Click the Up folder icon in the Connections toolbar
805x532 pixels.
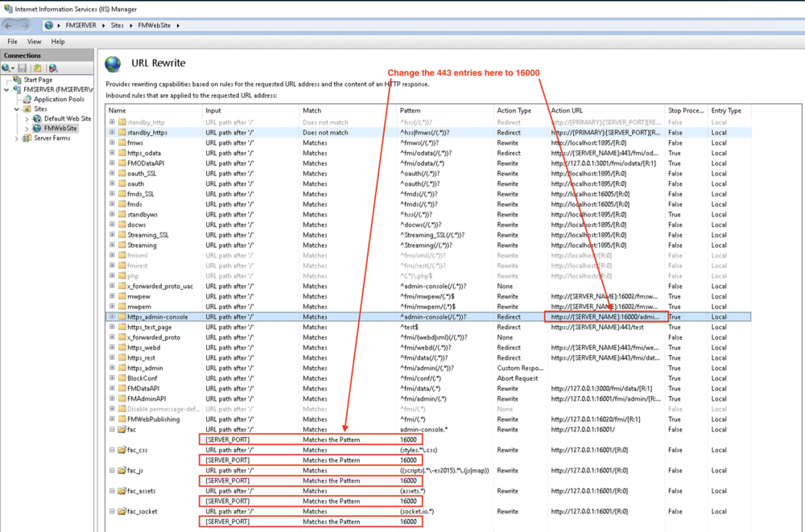click(x=38, y=68)
